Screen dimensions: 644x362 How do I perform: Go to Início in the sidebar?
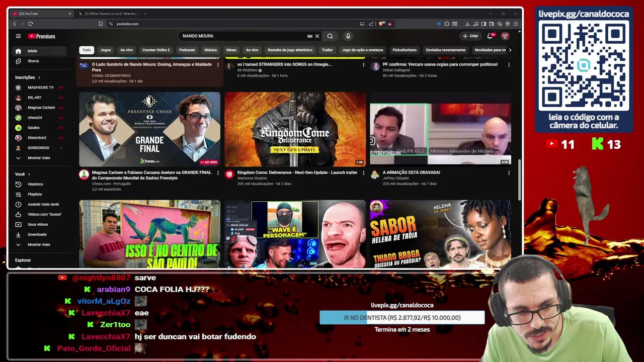(40, 51)
